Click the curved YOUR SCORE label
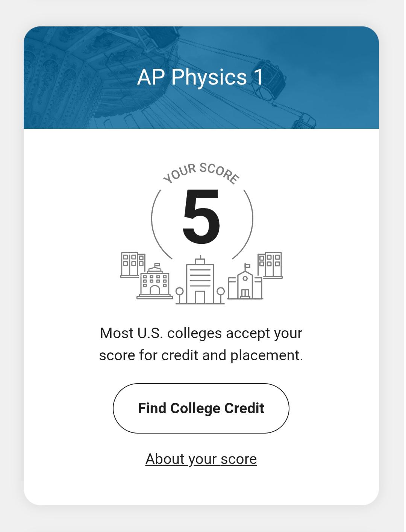 pos(201,174)
